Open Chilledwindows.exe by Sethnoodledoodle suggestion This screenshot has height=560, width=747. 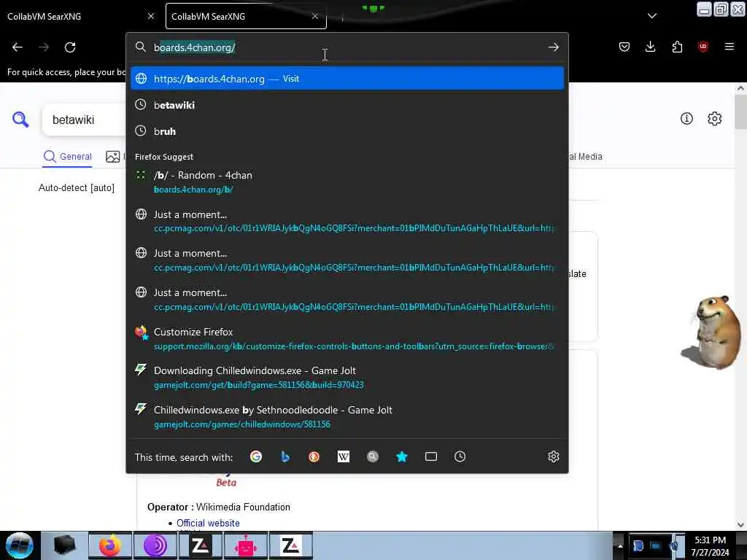[347, 416]
